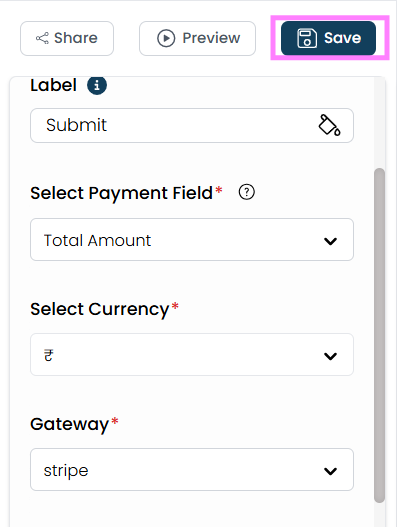Open the paint bucket color picker
Viewport: 397px width, 527px height.
[329, 125]
